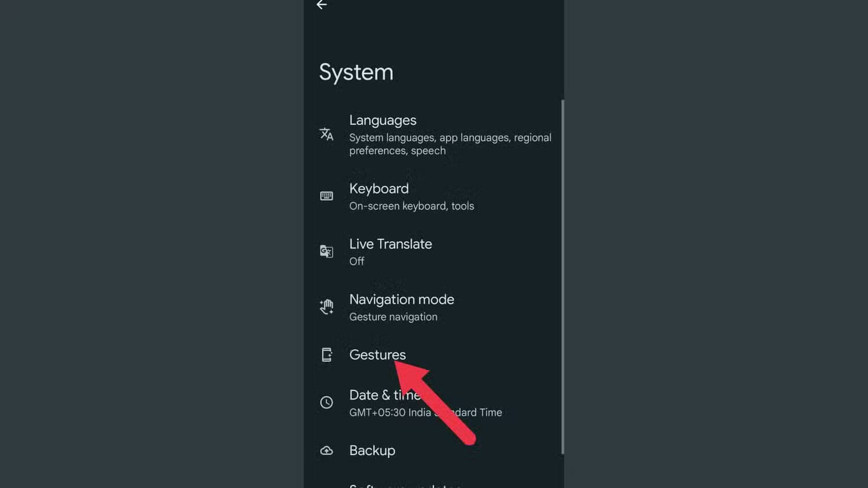Image resolution: width=868 pixels, height=488 pixels.
Task: Click the Gestures phone icon
Action: (326, 354)
